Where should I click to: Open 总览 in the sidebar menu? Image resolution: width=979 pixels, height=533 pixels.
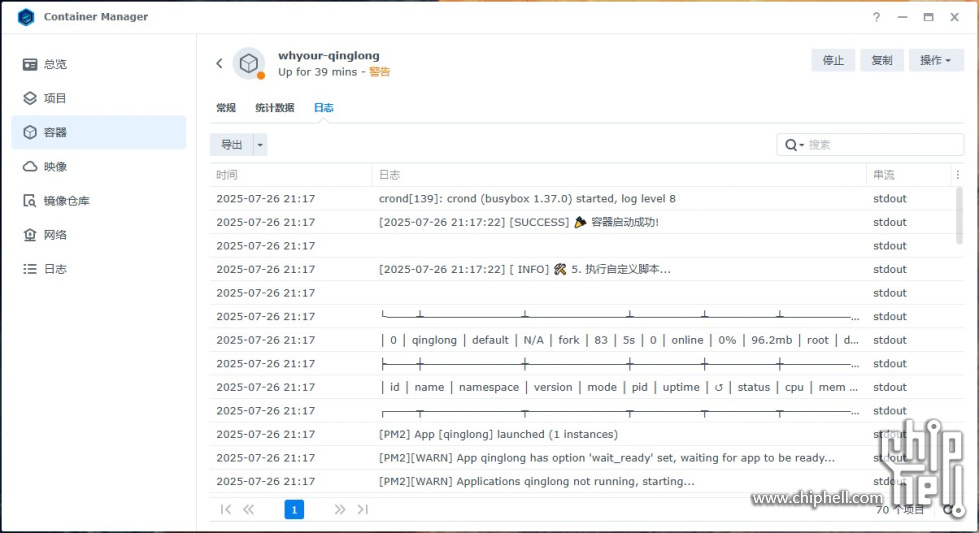coord(99,64)
